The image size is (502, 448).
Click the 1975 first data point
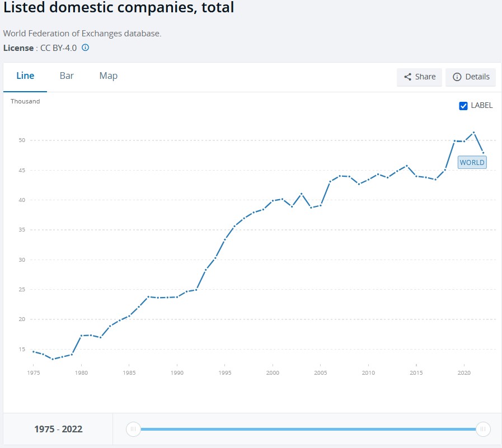tap(33, 352)
